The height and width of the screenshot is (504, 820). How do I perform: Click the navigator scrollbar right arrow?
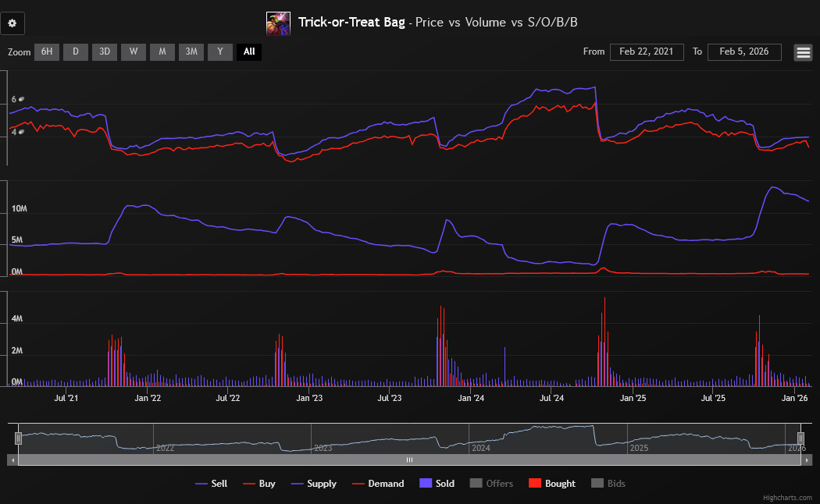(x=807, y=460)
